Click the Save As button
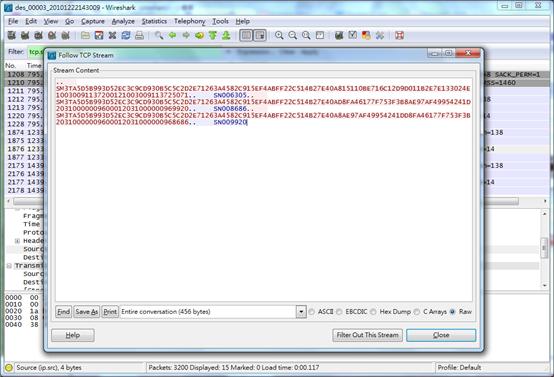Viewport: 554px width, 377px height. 87,312
